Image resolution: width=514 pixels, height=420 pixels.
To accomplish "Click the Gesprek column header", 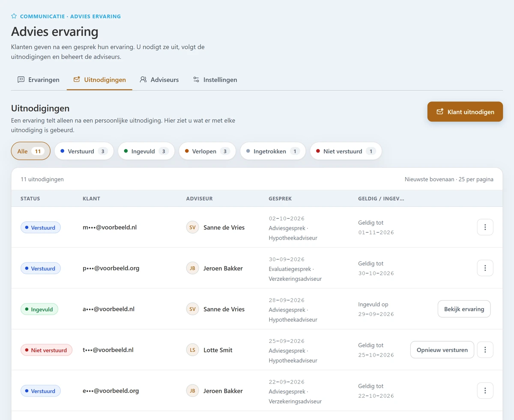I will (280, 199).
